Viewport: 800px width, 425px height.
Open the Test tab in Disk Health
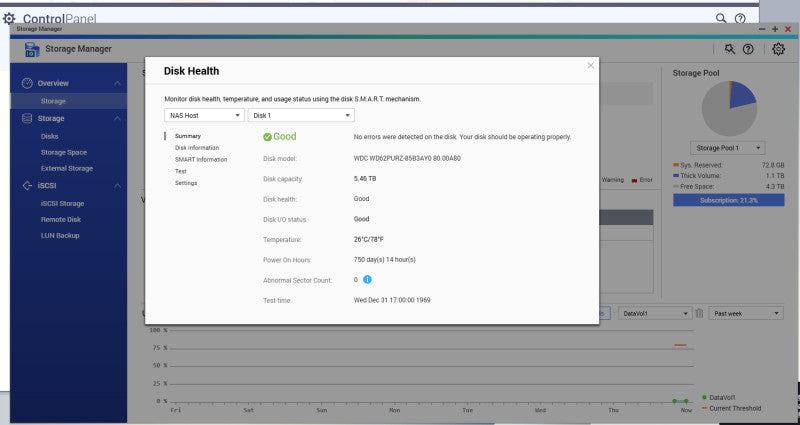pos(181,171)
